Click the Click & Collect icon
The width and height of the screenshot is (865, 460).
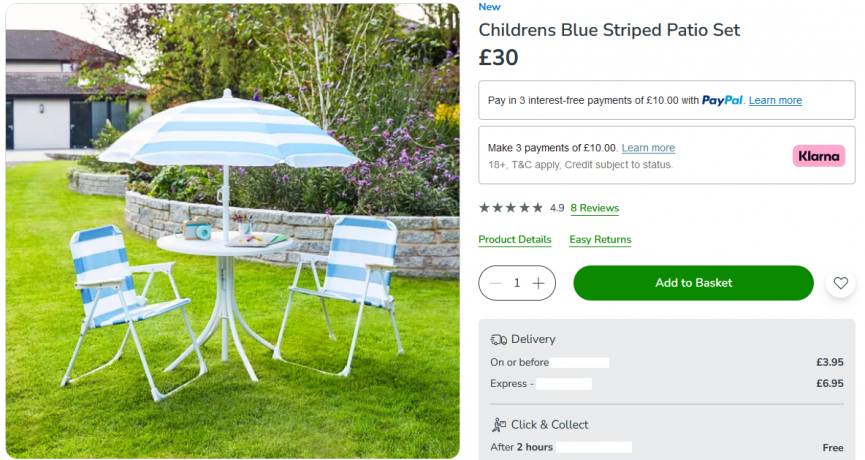tap(499, 425)
